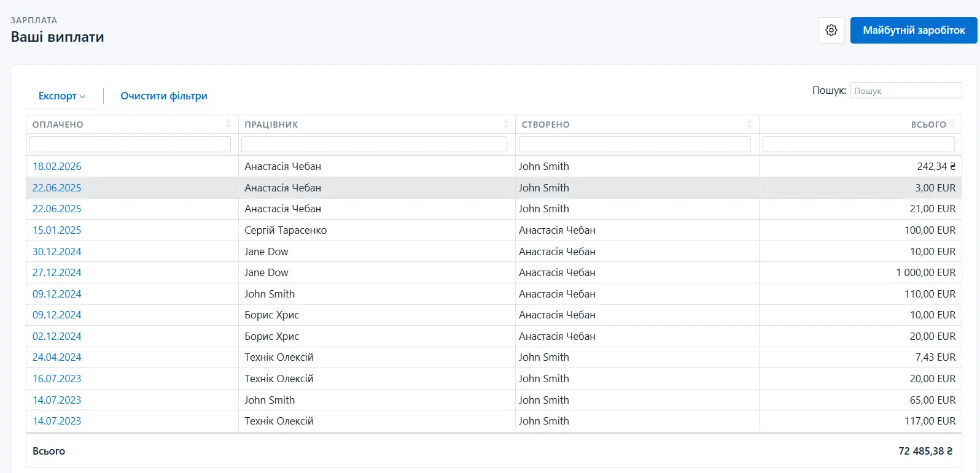The image size is (980, 473).
Task: Click the sort arrows in Оплачено column
Action: (228, 124)
